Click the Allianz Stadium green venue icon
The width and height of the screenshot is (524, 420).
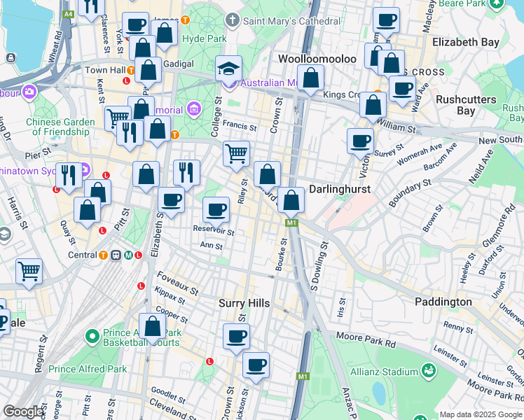429,372
